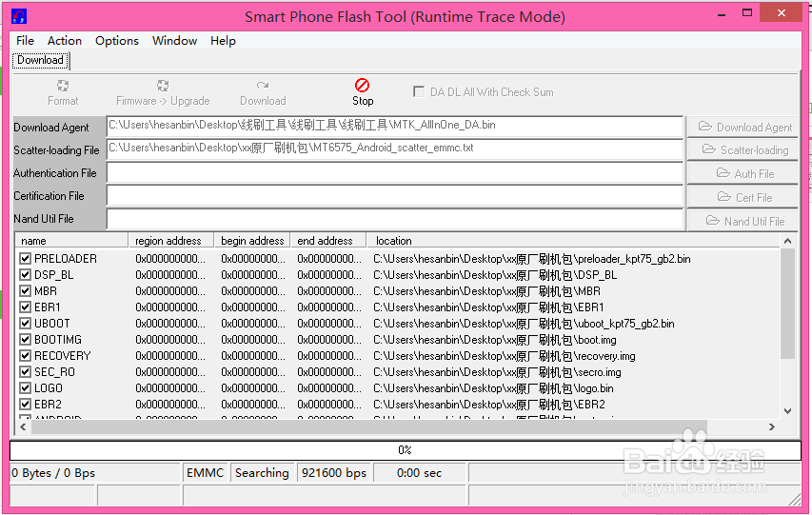
Task: Open the Action menu
Action: point(65,40)
